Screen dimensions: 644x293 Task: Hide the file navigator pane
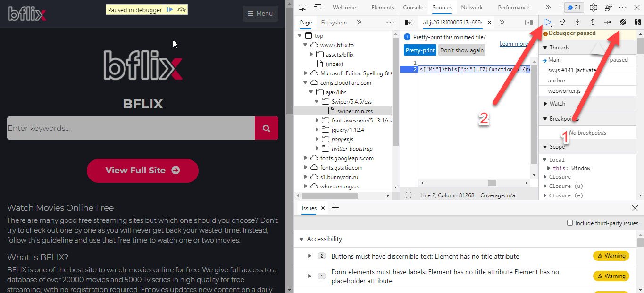click(x=409, y=23)
